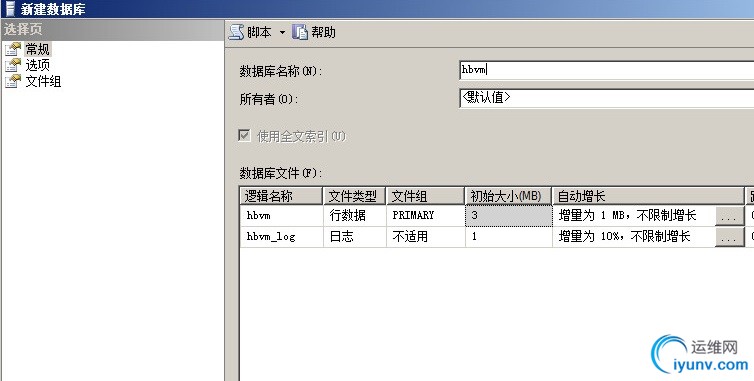Click the initial size cell showing 1
Image resolution: width=754 pixels, height=381 pixels.
[x=508, y=237]
